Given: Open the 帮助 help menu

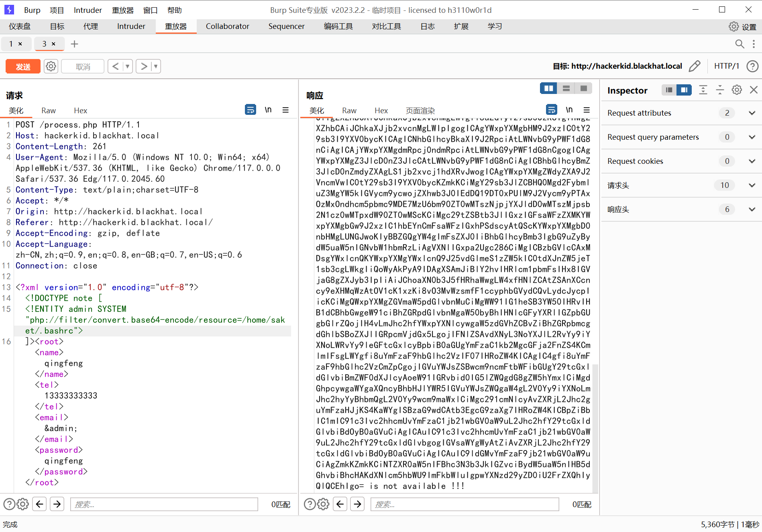Looking at the screenshot, I should [x=175, y=10].
